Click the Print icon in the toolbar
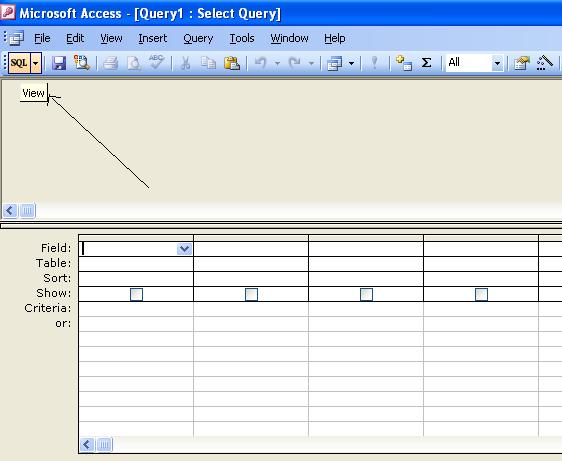The height and width of the screenshot is (461, 562). click(110, 63)
